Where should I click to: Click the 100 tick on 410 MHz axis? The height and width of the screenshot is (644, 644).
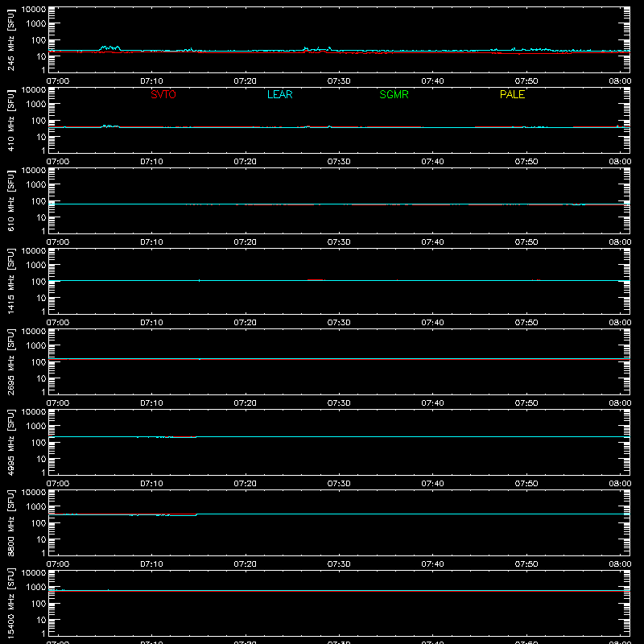click(x=39, y=121)
